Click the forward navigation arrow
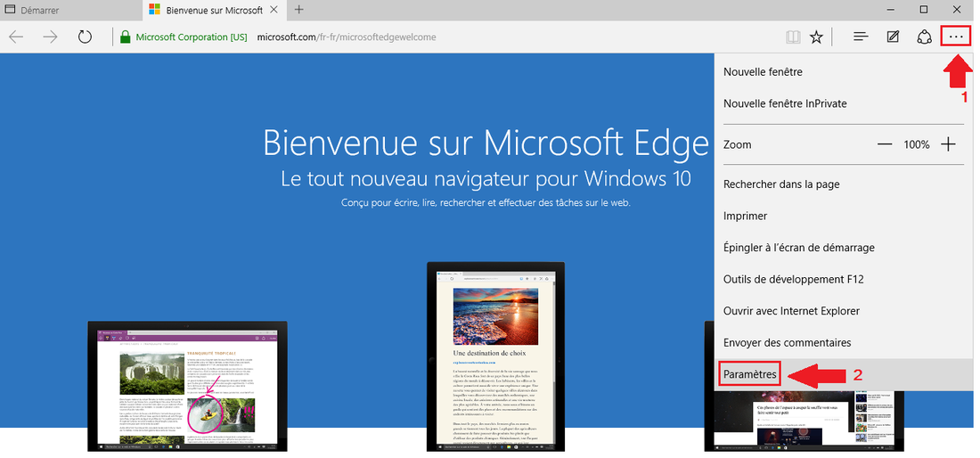The height and width of the screenshot is (458, 980). [50, 37]
